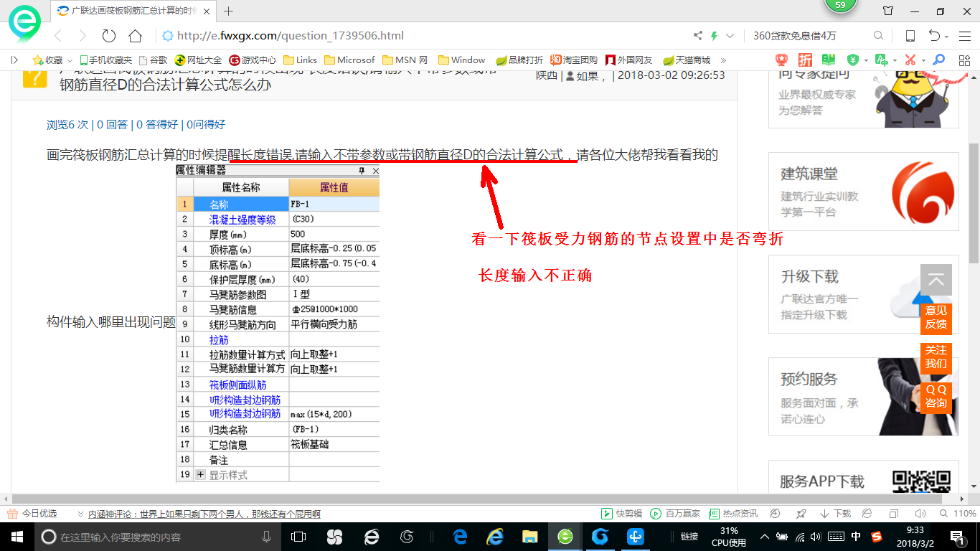The width and height of the screenshot is (980, 551).
Task: Click the 升级下载 sidebar card
Action: click(x=863, y=293)
